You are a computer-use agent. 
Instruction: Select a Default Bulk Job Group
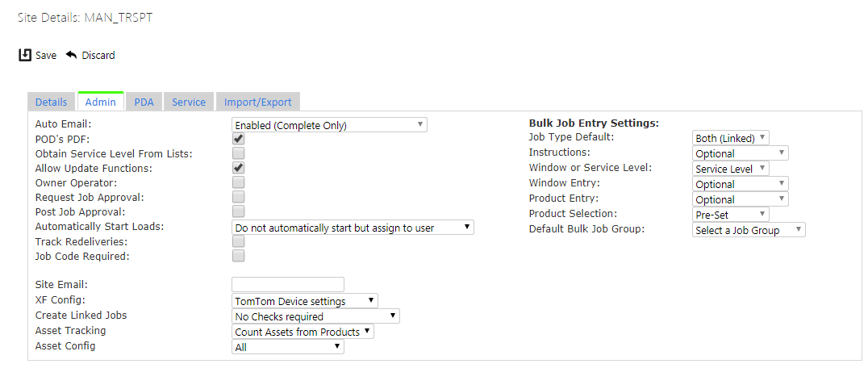pyautogui.click(x=749, y=230)
